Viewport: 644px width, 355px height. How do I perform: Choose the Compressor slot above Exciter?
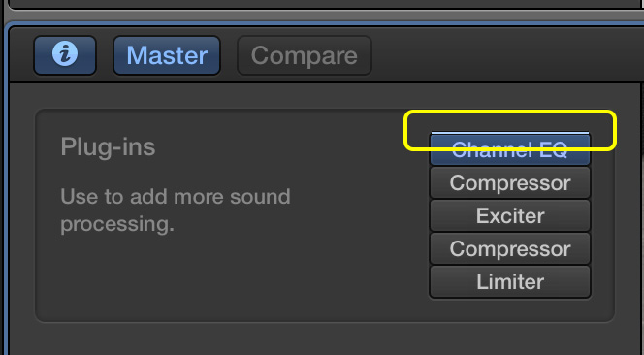[510, 183]
